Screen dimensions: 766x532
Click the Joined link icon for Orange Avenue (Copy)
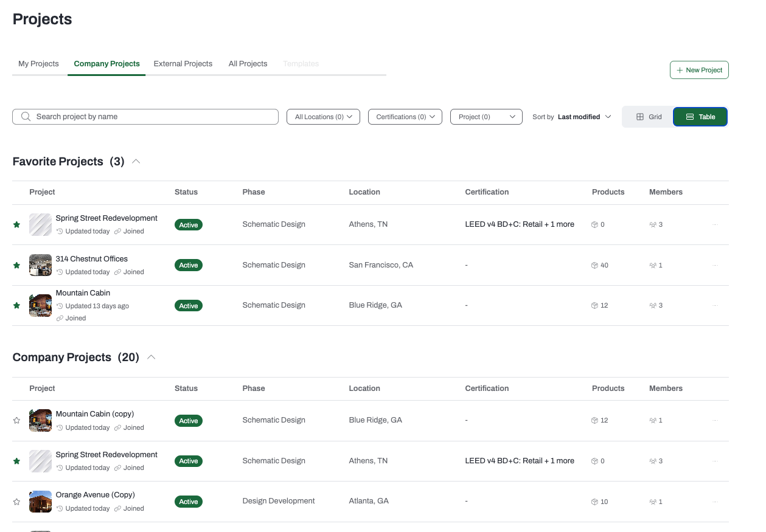pos(117,508)
